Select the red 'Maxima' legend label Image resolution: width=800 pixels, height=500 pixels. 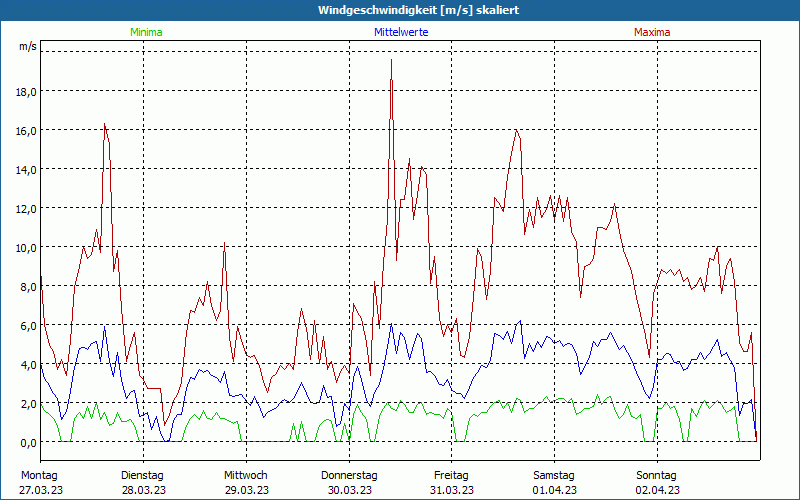pos(652,32)
